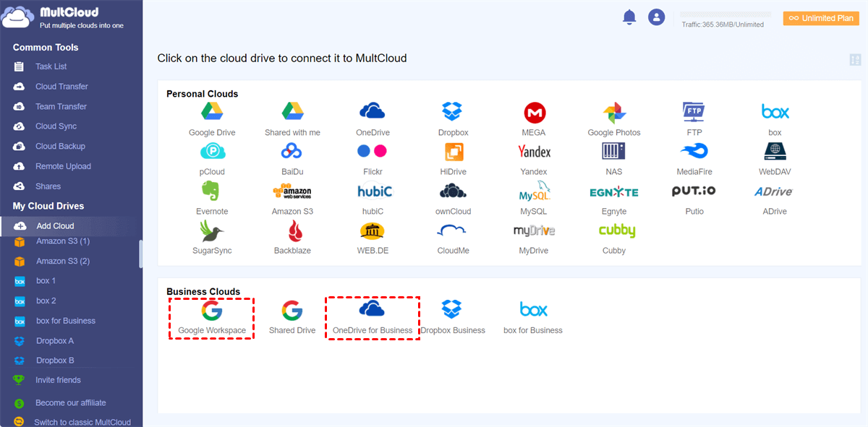Connect the pCloud drive
This screenshot has height=427, width=868.
pyautogui.click(x=212, y=158)
